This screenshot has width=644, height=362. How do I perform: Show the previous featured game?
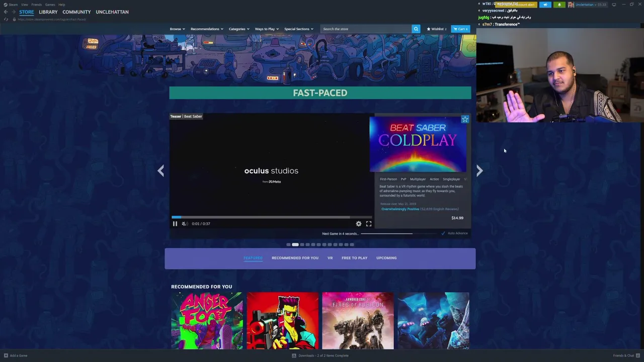(160, 171)
